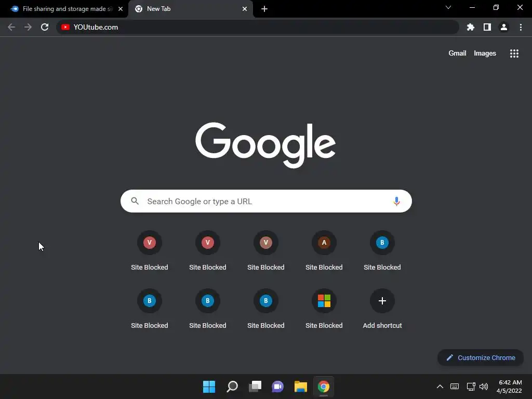Open the Microsoft logo shortcut
Image resolution: width=532 pixels, height=399 pixels.
(x=324, y=301)
